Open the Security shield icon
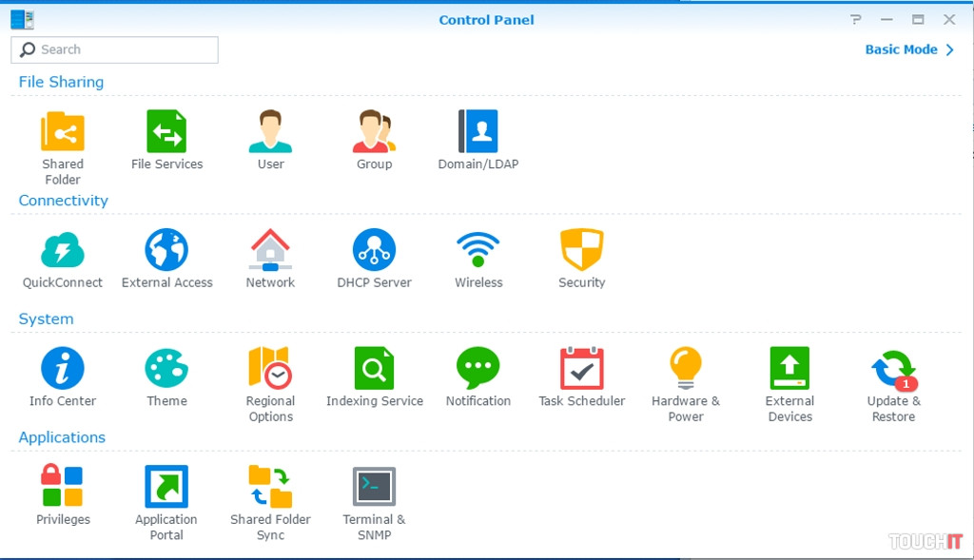The height and width of the screenshot is (560, 974). coord(581,250)
